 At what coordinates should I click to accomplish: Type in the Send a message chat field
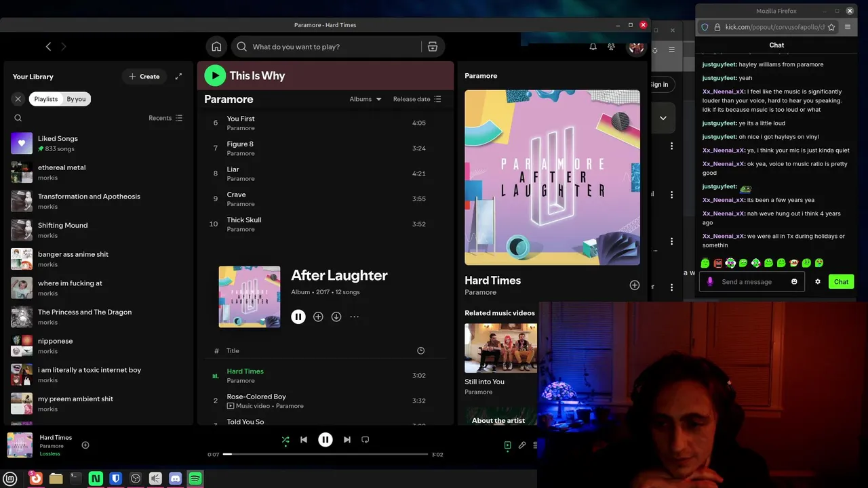pyautogui.click(x=751, y=282)
